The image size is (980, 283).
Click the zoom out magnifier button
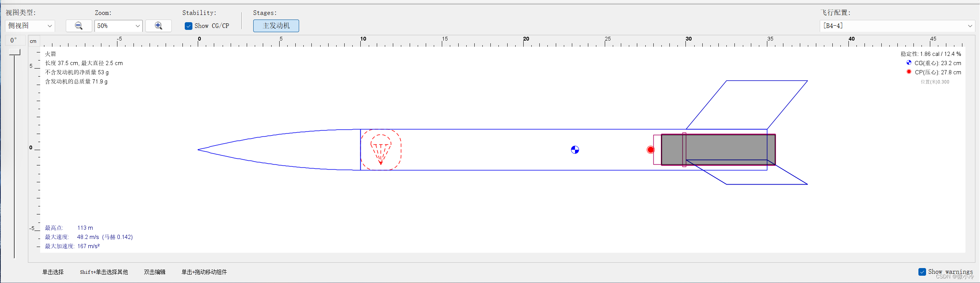point(79,26)
